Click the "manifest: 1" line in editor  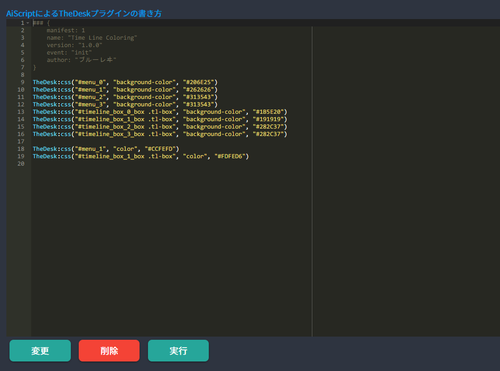pyautogui.click(x=66, y=30)
